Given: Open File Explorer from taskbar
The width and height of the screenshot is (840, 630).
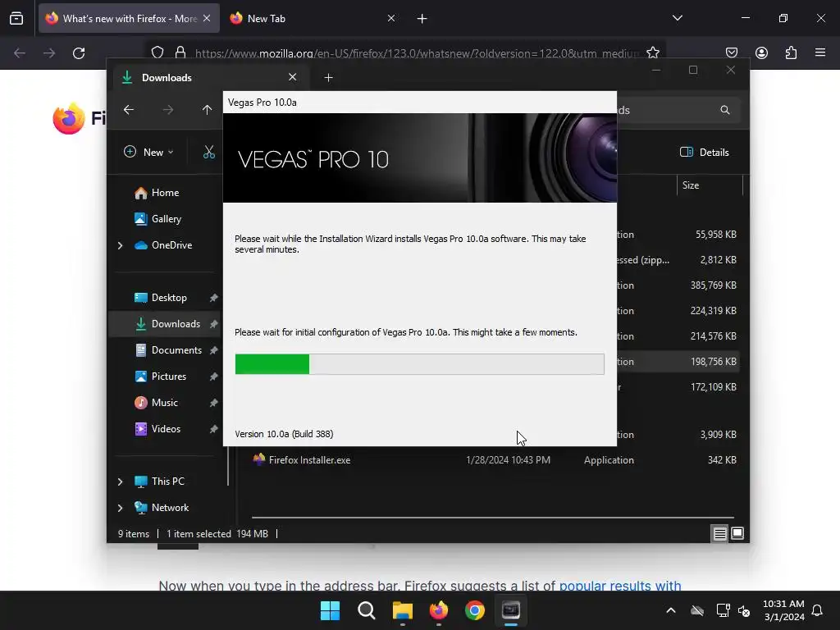Looking at the screenshot, I should pos(402,610).
